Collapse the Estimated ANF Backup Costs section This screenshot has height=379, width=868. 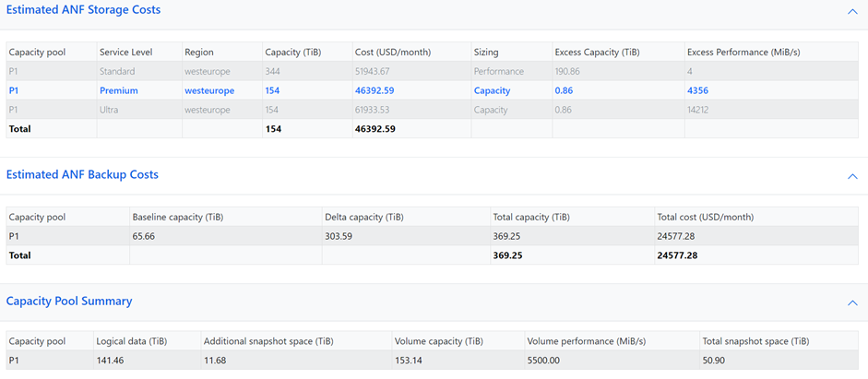coord(852,176)
